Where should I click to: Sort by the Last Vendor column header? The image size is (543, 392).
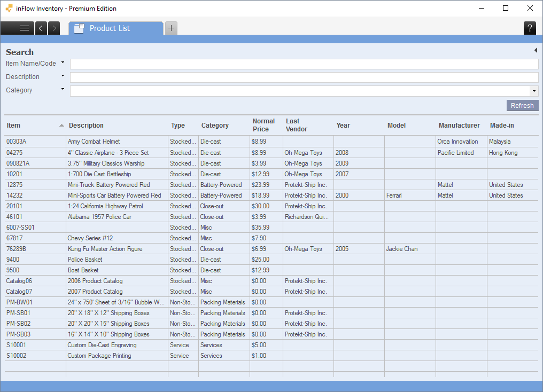click(297, 125)
